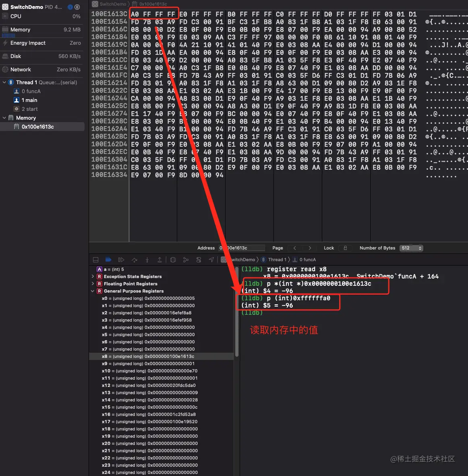Click the R icon of General Purpose Registers
The image size is (468, 476).
pos(99,291)
